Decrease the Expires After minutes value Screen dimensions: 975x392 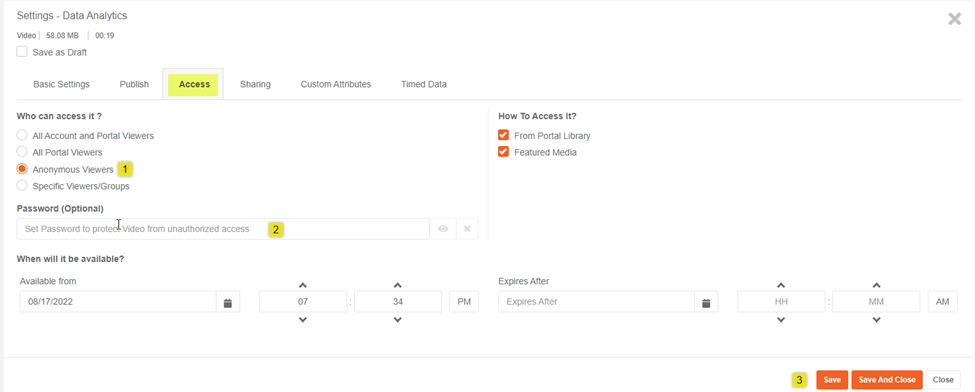(x=876, y=320)
